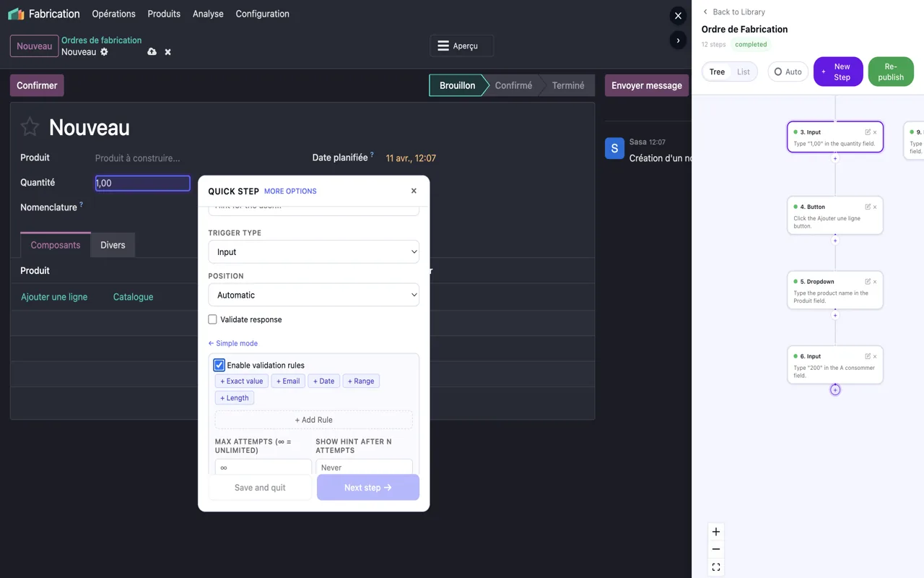Image resolution: width=924 pixels, height=578 pixels.
Task: Add a step after step 6 Input
Action: [x=835, y=390]
